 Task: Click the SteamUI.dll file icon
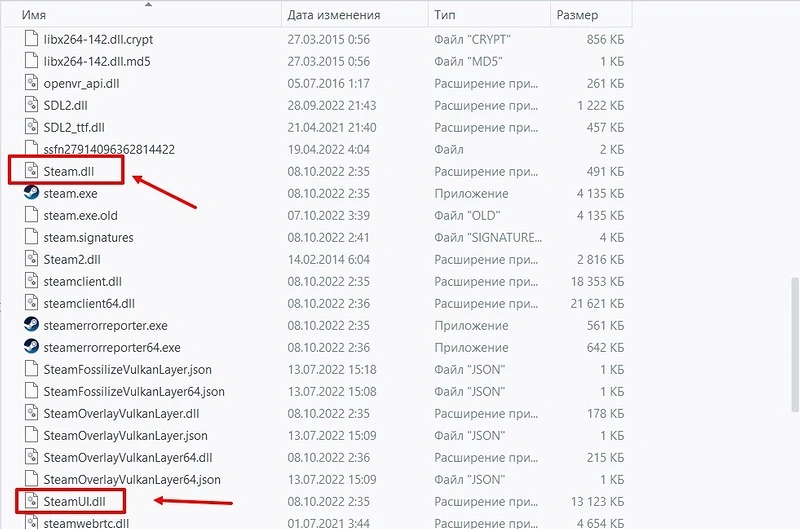click(x=31, y=501)
